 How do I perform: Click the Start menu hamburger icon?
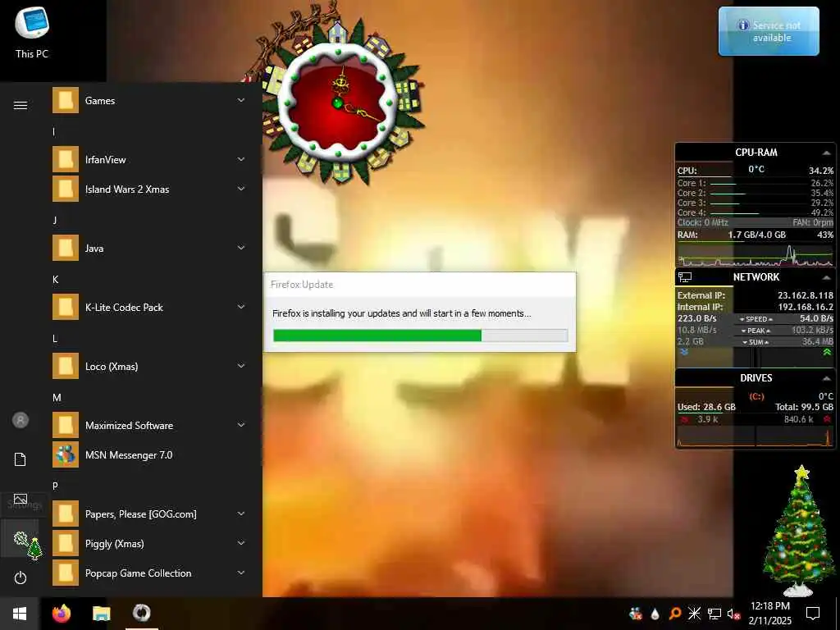coord(21,105)
